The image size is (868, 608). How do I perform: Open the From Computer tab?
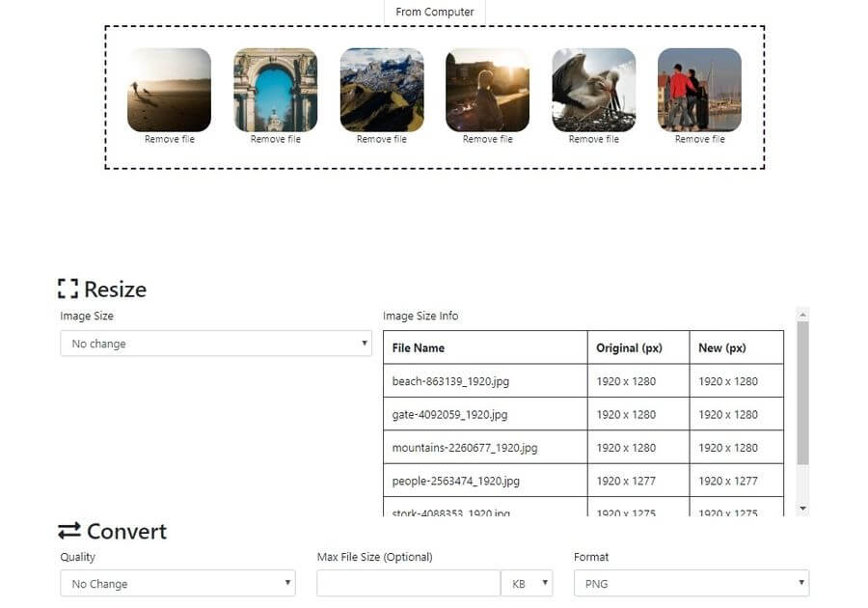pyautogui.click(x=435, y=12)
